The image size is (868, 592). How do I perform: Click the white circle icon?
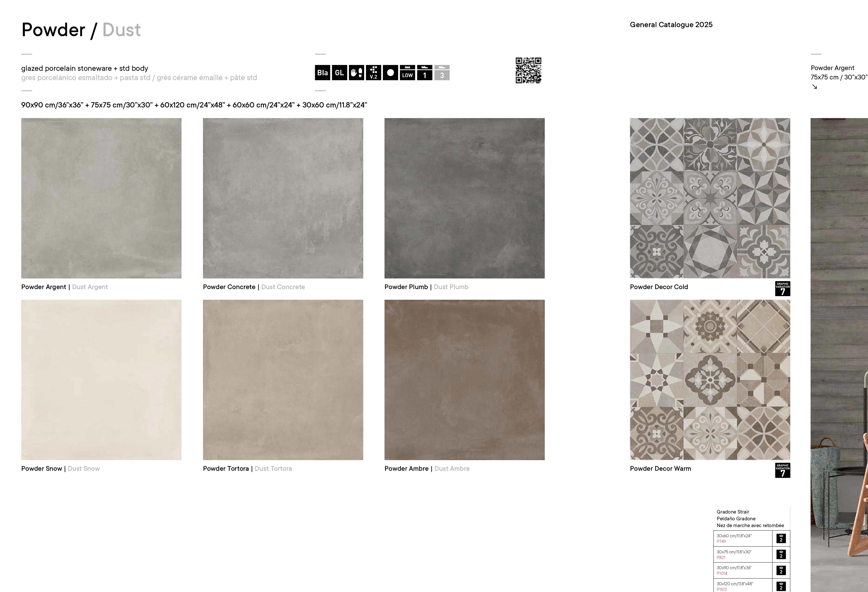tap(390, 73)
